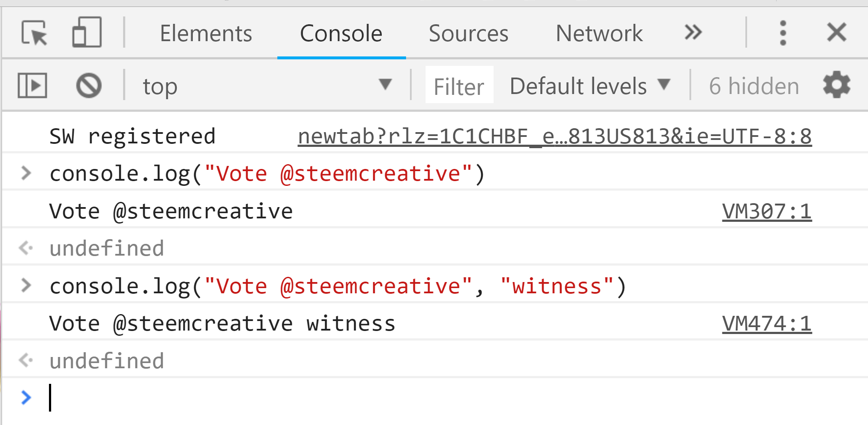The width and height of the screenshot is (868, 425).
Task: Open the newtab source link
Action: coord(555,136)
